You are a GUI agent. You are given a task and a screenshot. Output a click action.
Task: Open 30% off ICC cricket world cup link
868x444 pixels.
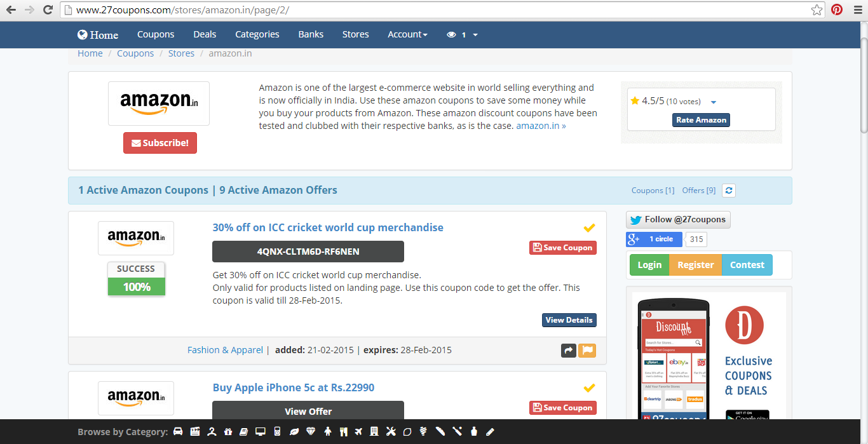coord(328,227)
